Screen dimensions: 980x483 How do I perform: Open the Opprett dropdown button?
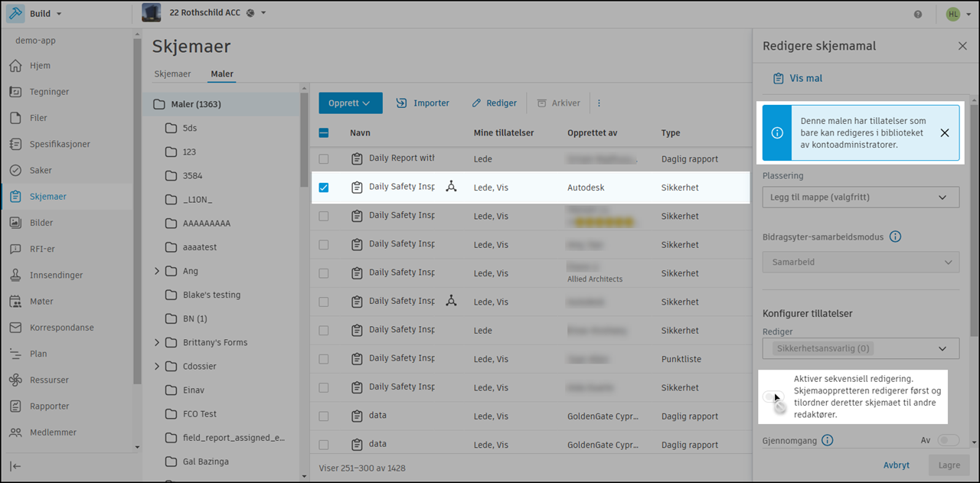tap(349, 103)
